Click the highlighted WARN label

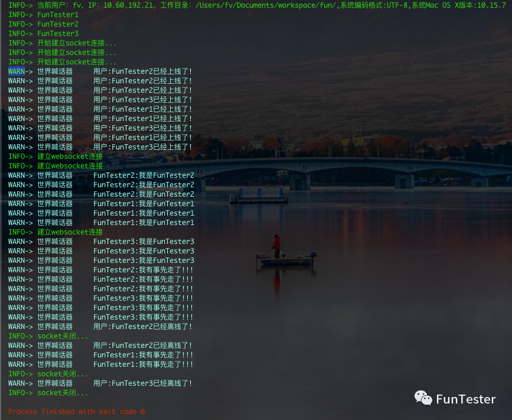[x=17, y=71]
